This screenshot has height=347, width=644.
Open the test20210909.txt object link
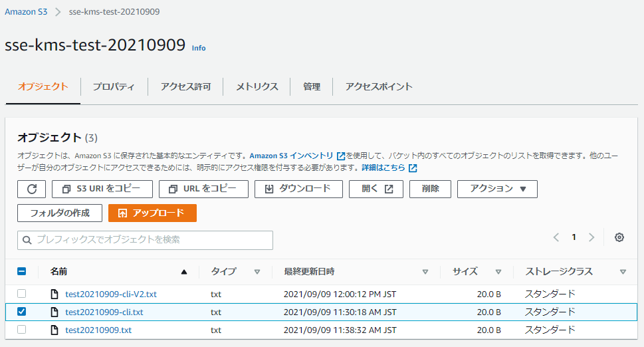[x=98, y=330]
